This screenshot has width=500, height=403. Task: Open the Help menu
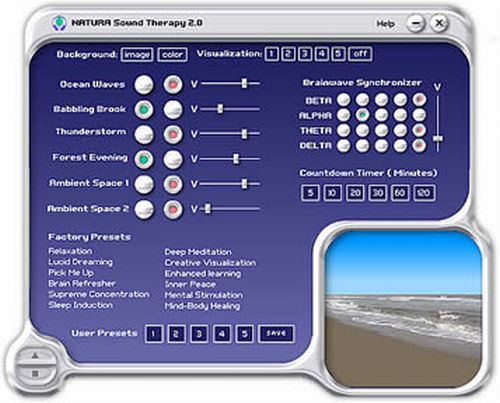(x=386, y=24)
